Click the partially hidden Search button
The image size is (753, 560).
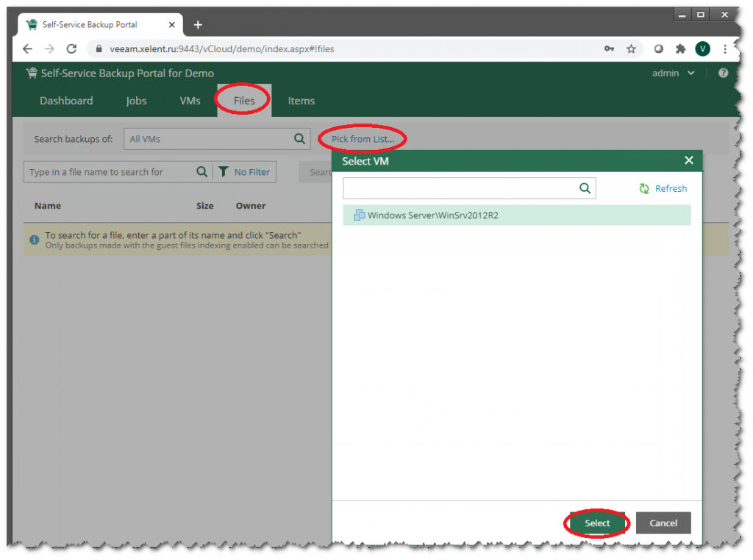click(x=315, y=172)
